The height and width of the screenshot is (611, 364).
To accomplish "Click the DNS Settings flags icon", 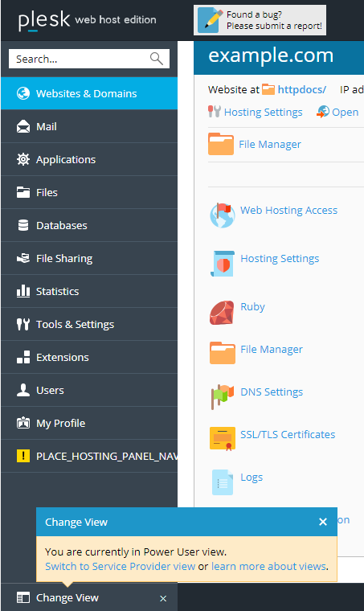I will click(x=223, y=396).
